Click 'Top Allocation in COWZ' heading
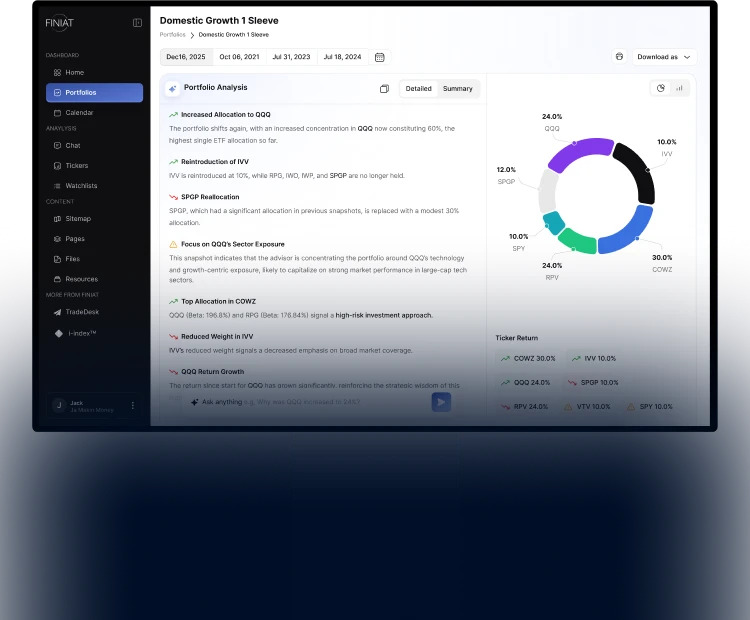750x620 pixels. [218, 301]
